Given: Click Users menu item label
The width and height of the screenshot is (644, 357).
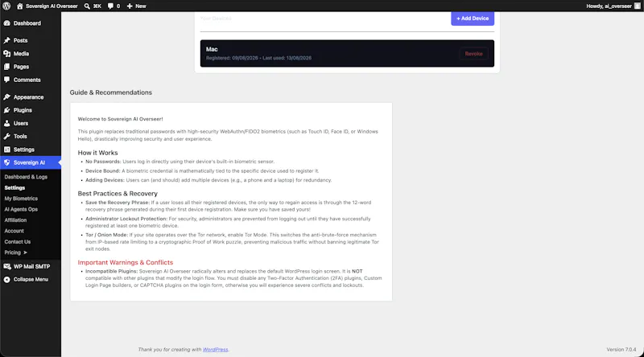Looking at the screenshot, I should [x=21, y=123].
